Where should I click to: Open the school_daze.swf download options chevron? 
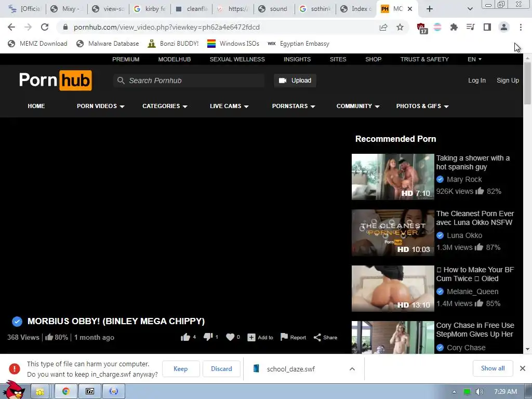(x=352, y=369)
